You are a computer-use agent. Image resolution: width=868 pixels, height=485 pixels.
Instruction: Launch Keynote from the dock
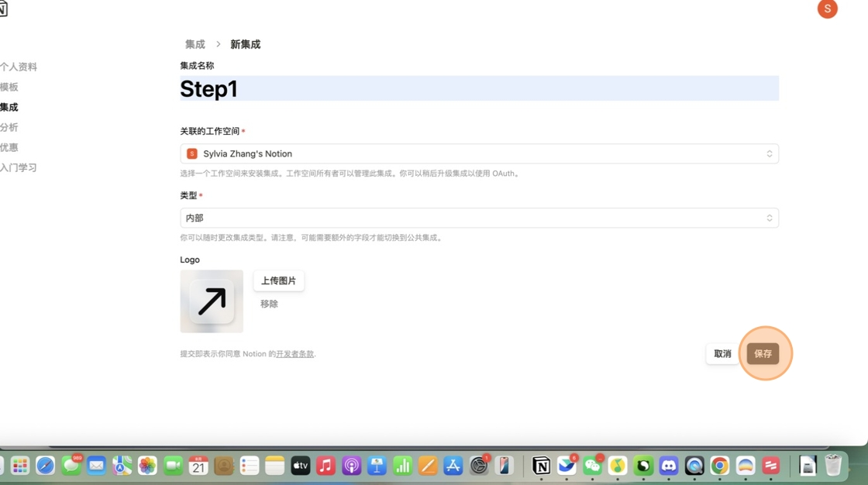377,466
